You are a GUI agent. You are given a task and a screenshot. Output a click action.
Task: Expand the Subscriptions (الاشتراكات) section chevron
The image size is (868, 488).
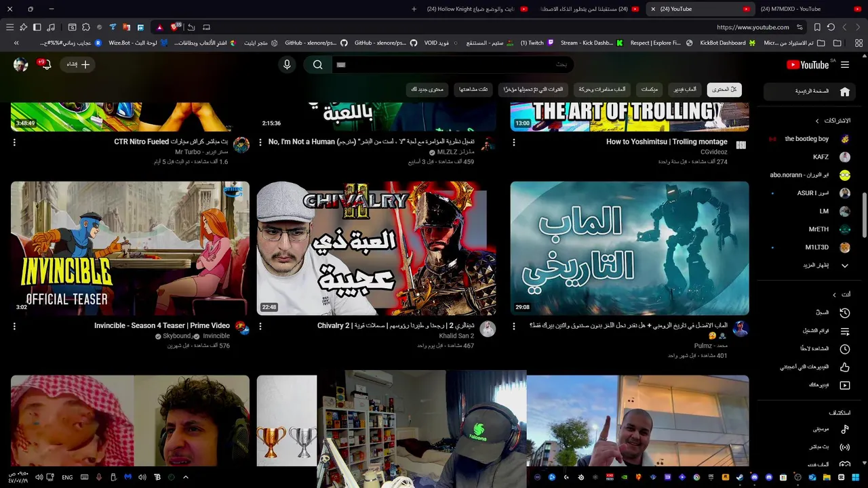click(x=817, y=121)
